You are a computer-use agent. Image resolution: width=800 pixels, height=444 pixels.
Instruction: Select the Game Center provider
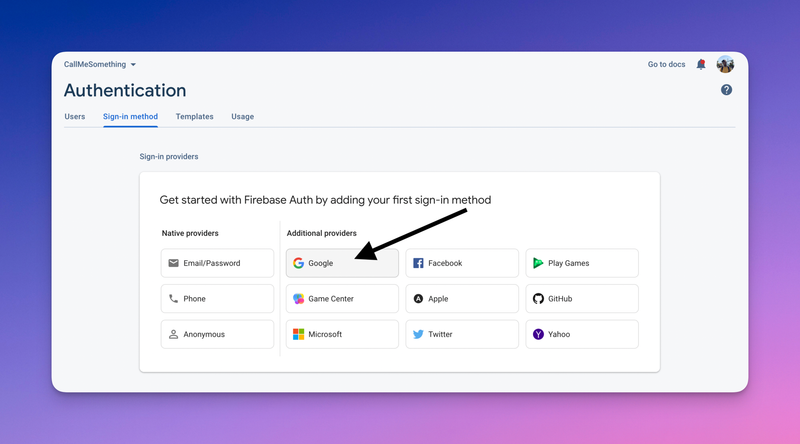pyautogui.click(x=342, y=299)
